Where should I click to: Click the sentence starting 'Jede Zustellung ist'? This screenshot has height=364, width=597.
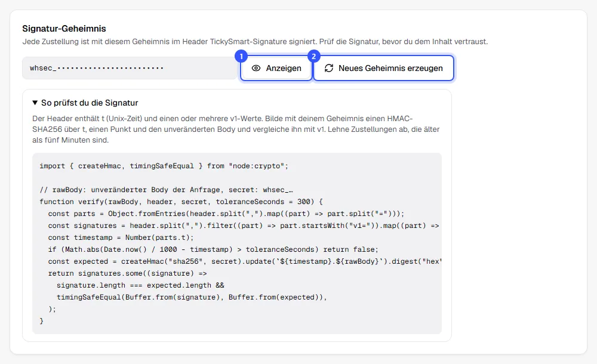(x=255, y=42)
